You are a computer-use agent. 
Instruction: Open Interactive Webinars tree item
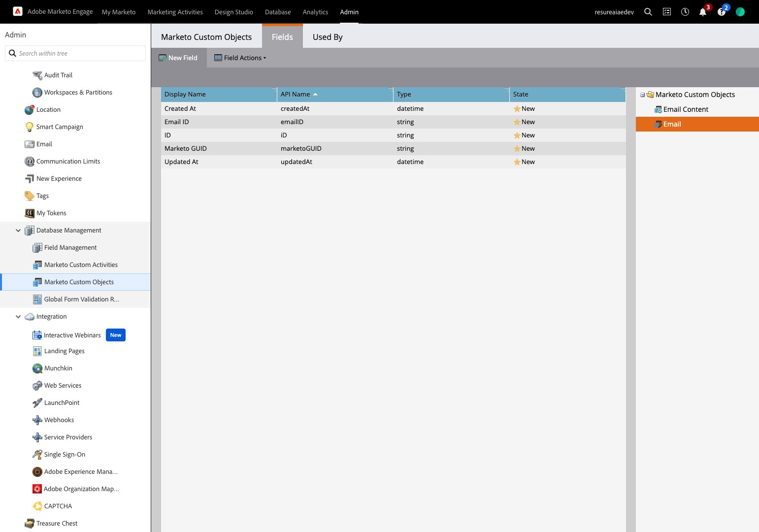click(72, 335)
